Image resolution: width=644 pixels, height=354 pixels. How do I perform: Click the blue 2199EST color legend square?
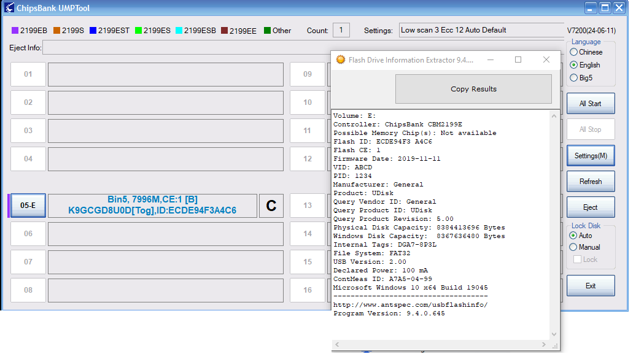pos(93,31)
